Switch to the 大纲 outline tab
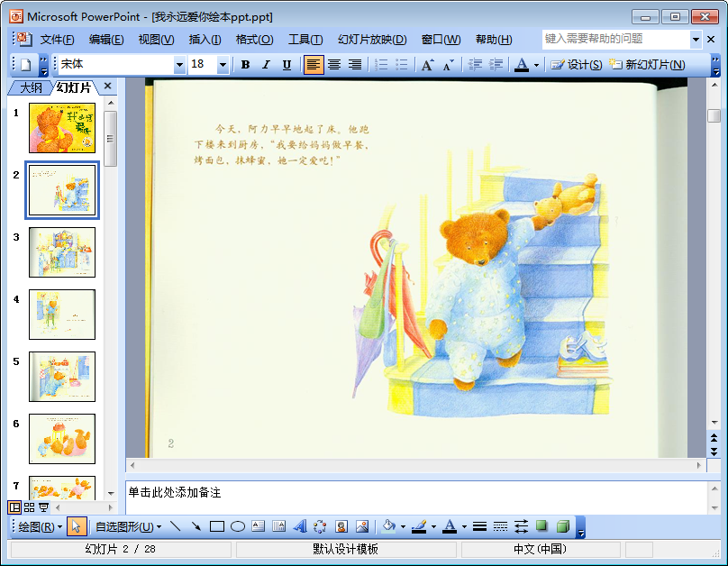728x566 pixels. coord(31,87)
